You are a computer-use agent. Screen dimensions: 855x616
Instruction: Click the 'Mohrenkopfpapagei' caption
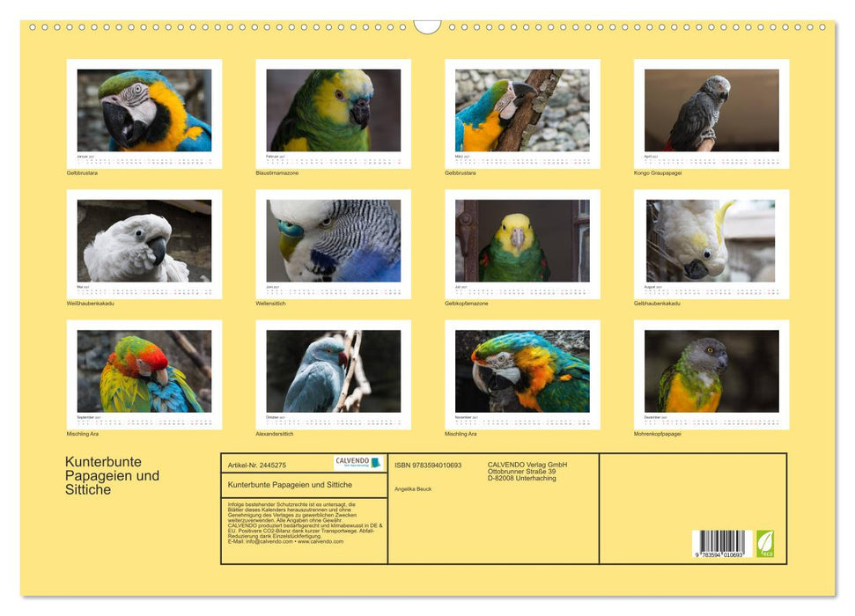658,434
